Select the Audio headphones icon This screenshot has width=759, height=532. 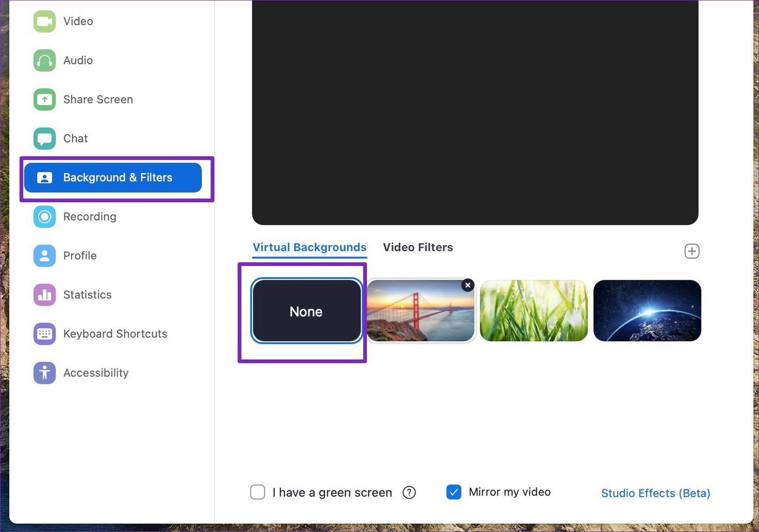44,61
